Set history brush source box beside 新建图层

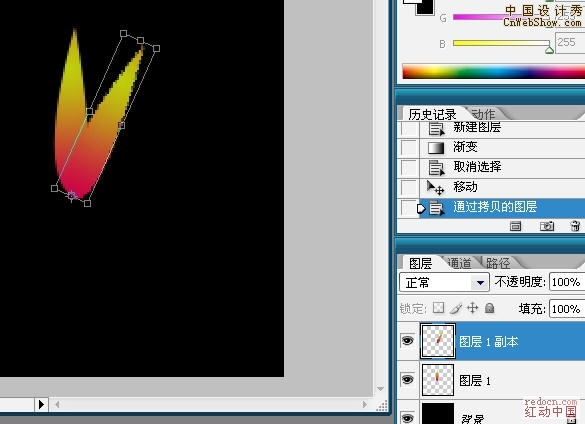point(408,128)
